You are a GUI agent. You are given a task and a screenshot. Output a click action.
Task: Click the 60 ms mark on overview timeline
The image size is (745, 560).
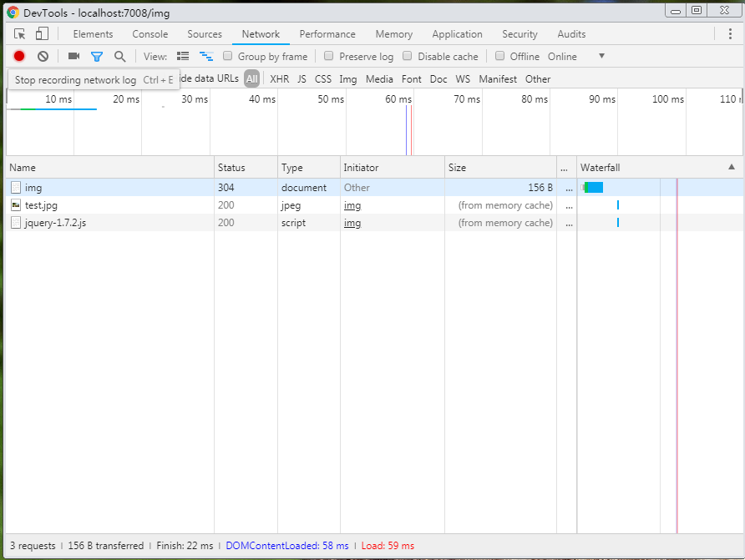point(398,98)
